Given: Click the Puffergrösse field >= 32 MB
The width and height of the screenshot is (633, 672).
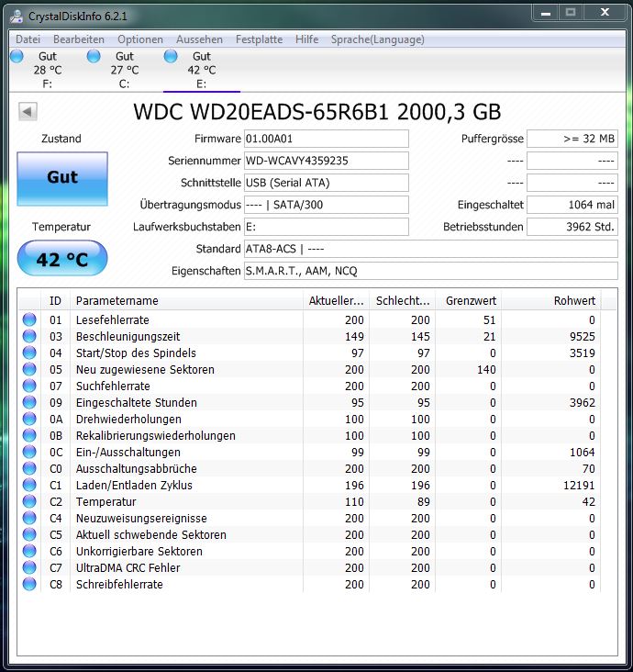Looking at the screenshot, I should (572, 139).
